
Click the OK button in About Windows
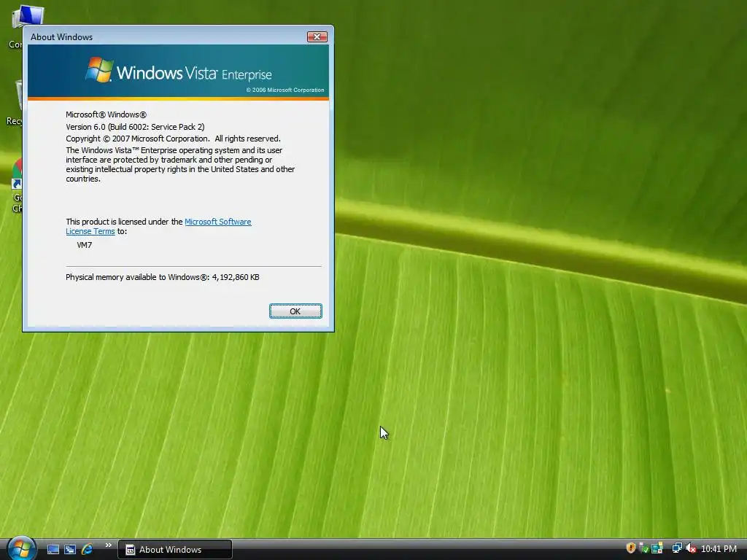(295, 311)
